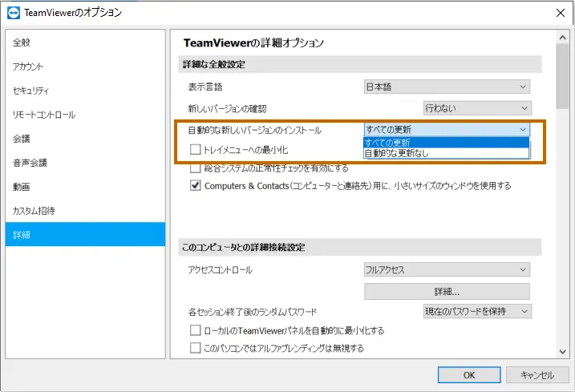Open カスタム招待 settings
This screenshot has height=392, width=575.
[x=85, y=211]
